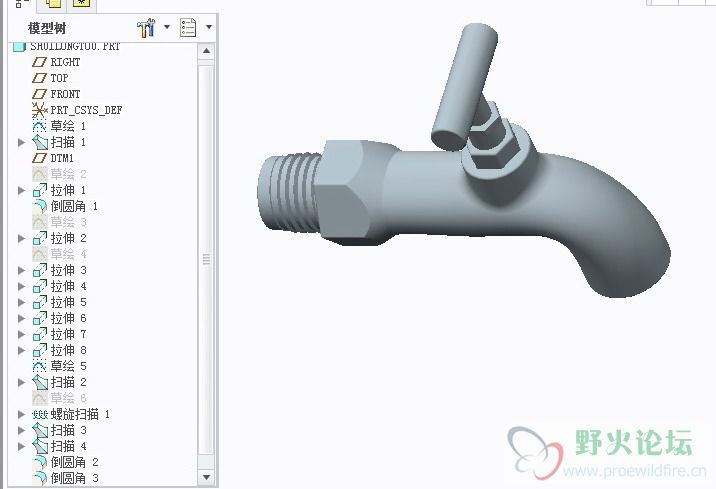Screen dimensions: 716x489
Task: Select the hidden 草绘 2 sketch icon
Action: pos(40,174)
